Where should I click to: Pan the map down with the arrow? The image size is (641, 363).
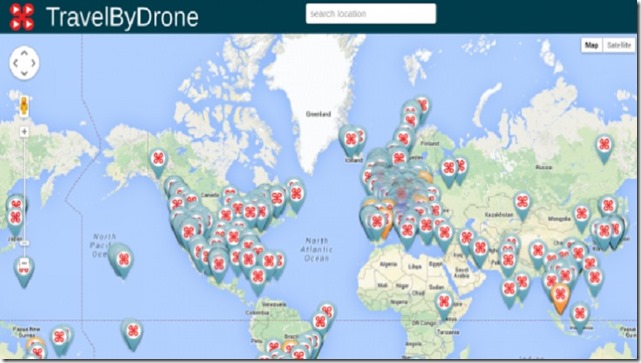pos(25,74)
